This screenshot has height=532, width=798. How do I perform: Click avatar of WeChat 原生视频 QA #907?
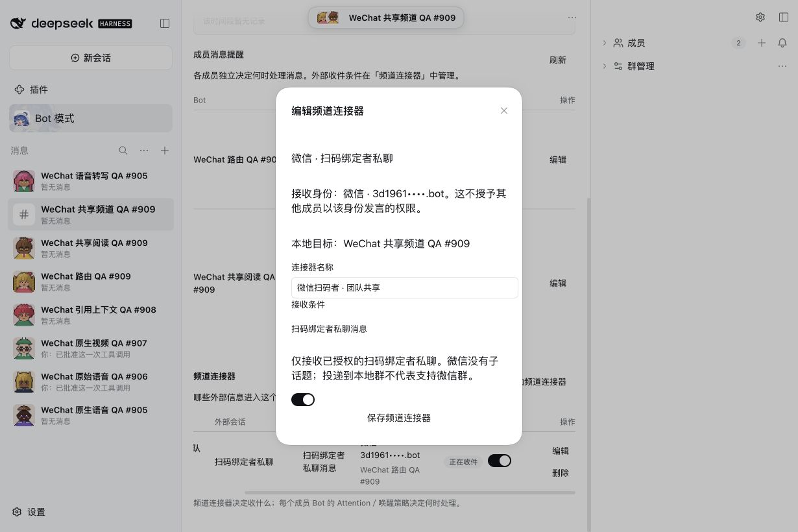(x=24, y=348)
